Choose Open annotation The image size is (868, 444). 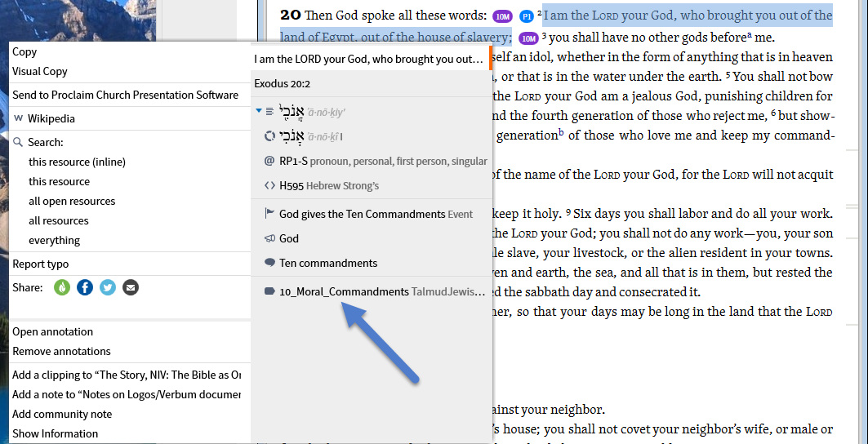coord(52,331)
